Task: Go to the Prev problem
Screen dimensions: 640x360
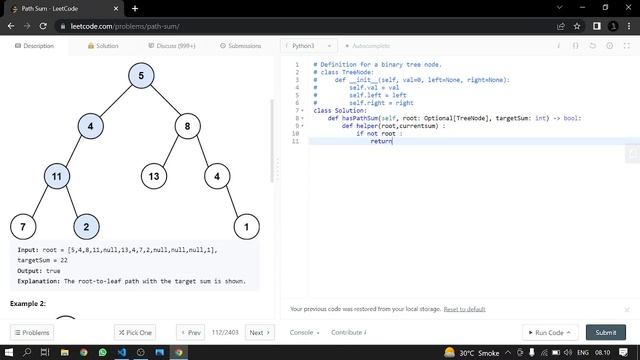Action: (191, 333)
